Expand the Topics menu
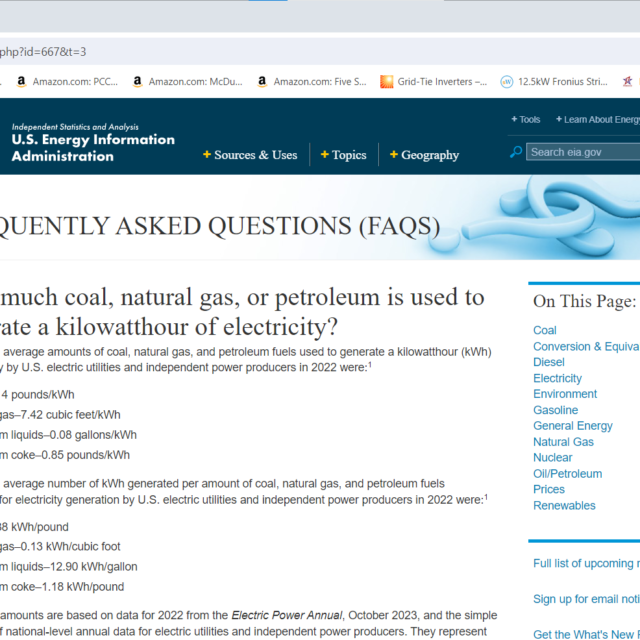Screen dimensions: 640x640 (344, 155)
